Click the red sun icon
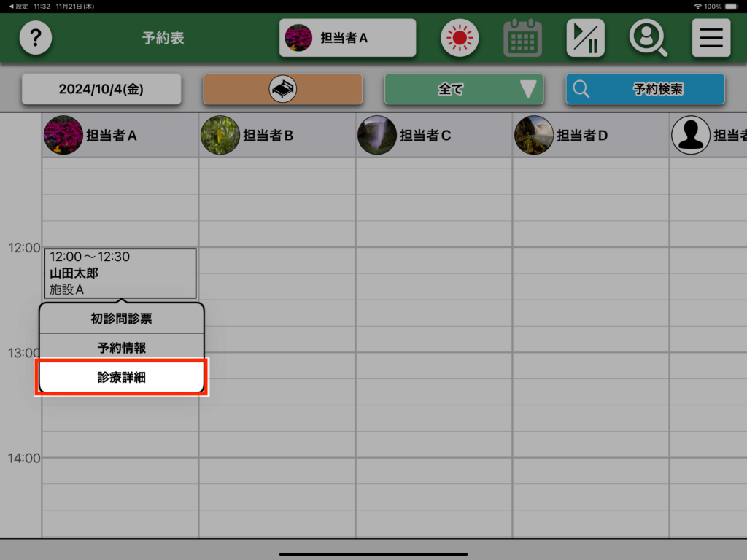Image resolution: width=747 pixels, height=560 pixels. 460,38
